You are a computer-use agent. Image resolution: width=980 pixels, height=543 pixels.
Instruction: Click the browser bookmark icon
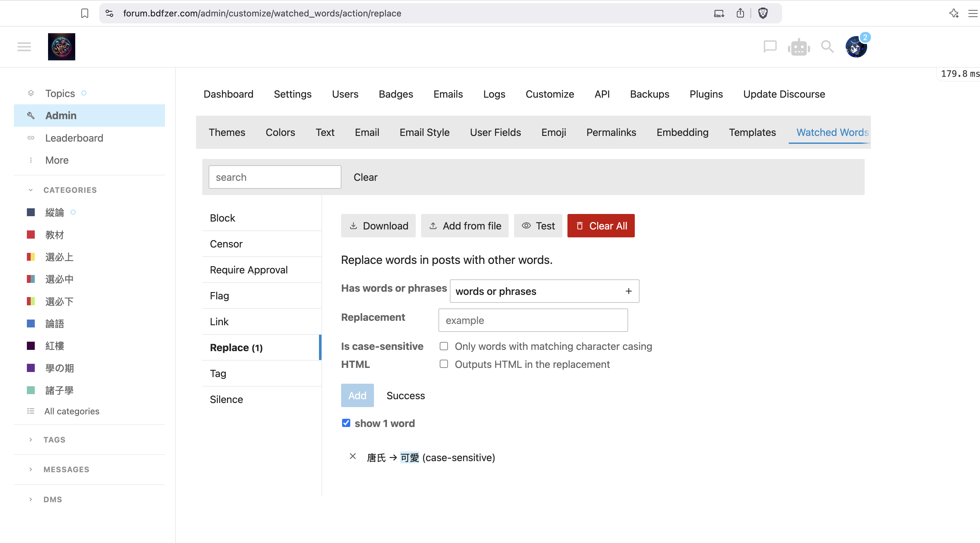click(84, 13)
